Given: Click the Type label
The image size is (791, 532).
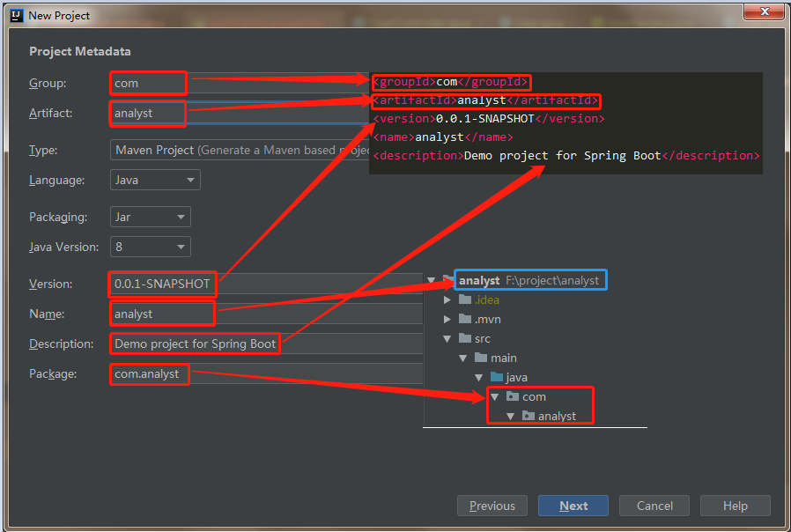Looking at the screenshot, I should (x=43, y=151).
